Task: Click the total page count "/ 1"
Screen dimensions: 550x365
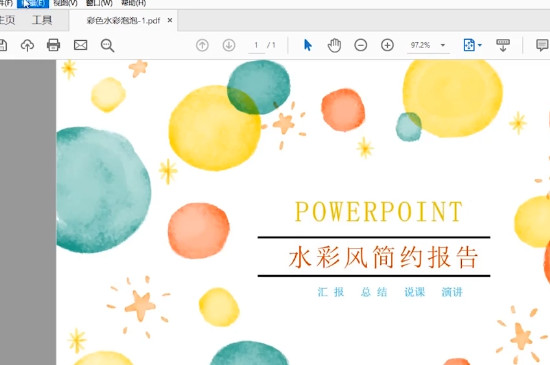Action: (271, 45)
